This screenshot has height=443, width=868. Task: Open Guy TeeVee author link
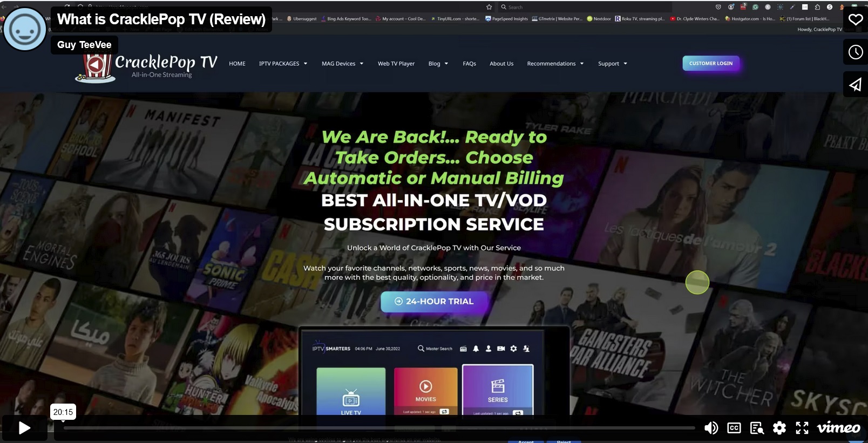[x=84, y=45]
